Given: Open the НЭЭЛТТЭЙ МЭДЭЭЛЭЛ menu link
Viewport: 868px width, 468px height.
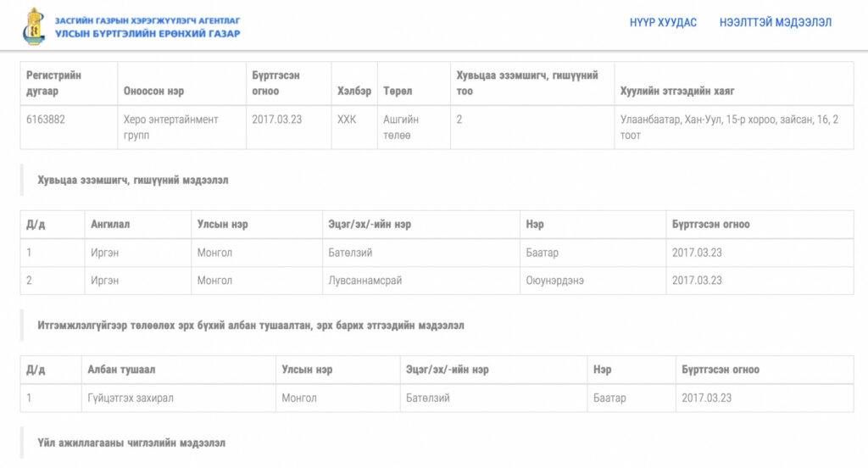Looking at the screenshot, I should (x=775, y=23).
